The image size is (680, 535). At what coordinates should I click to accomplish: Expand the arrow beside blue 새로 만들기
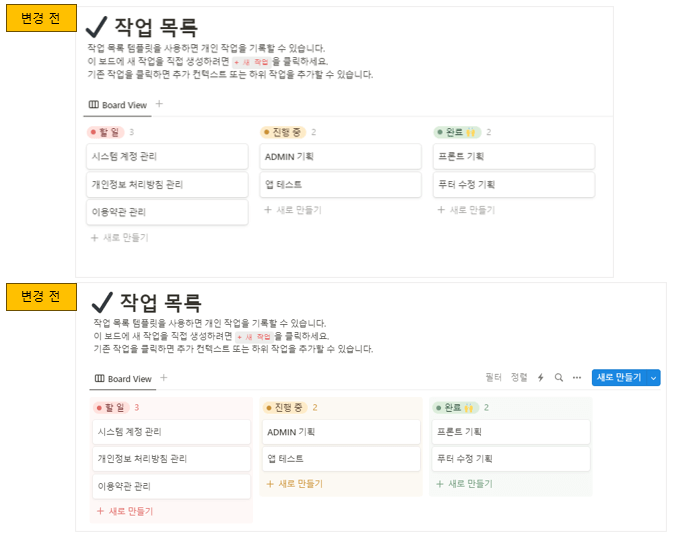point(654,378)
